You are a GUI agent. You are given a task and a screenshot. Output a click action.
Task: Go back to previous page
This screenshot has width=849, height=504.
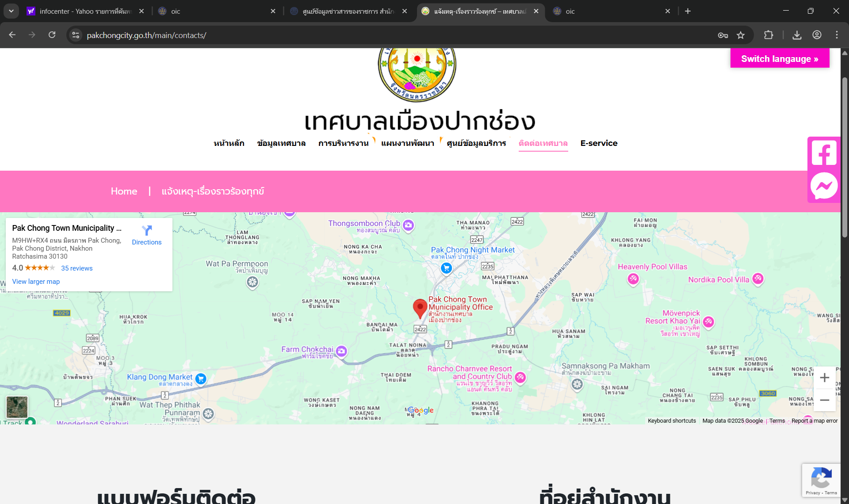[x=12, y=35]
